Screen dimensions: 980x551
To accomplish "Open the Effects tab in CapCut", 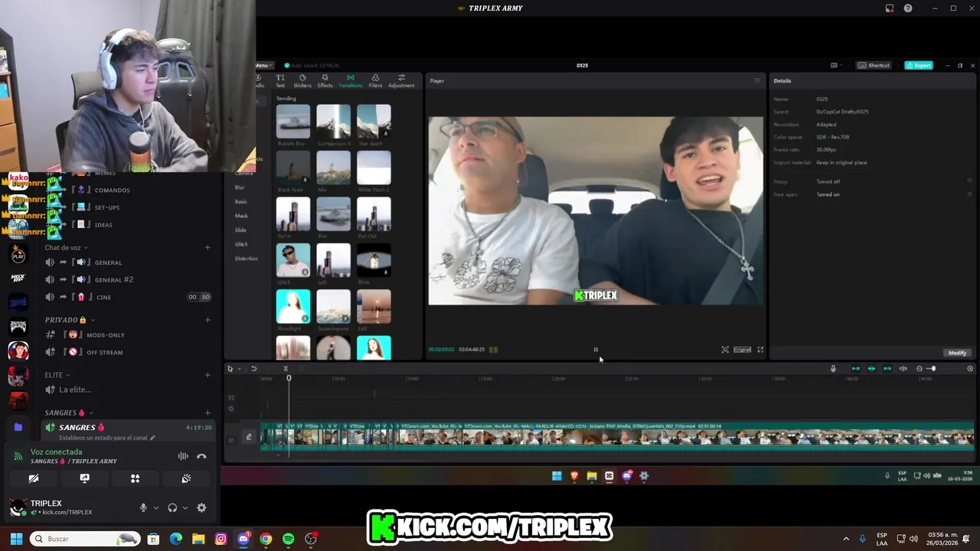I will click(325, 80).
